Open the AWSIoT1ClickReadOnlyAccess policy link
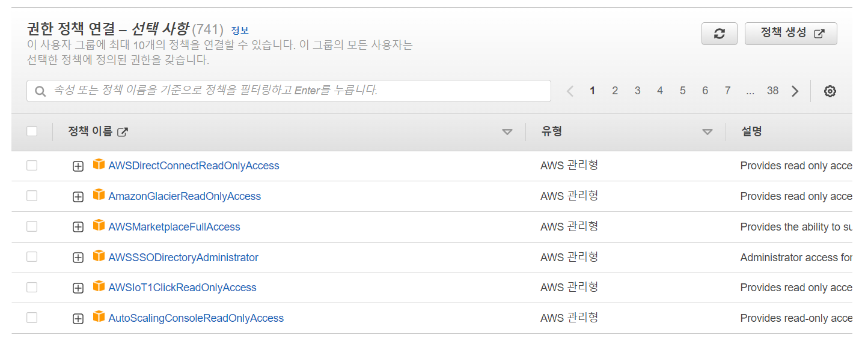Screen dimensions: 868x338 [x=182, y=288]
